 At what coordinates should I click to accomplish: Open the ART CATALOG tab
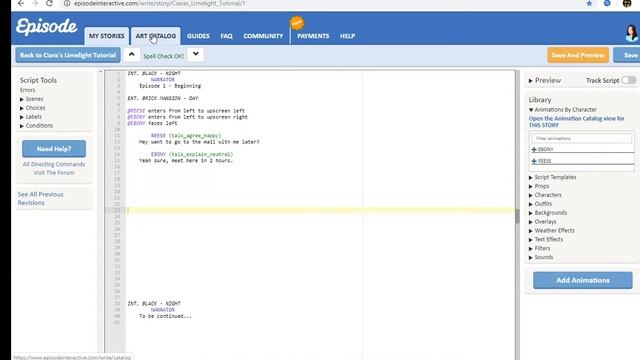click(x=156, y=36)
